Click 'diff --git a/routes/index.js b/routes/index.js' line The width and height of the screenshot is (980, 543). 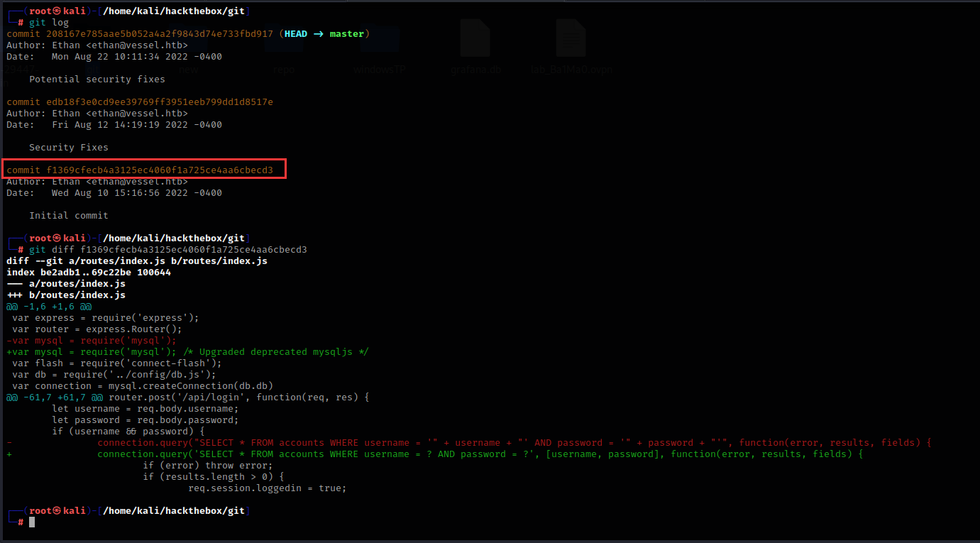(x=137, y=261)
